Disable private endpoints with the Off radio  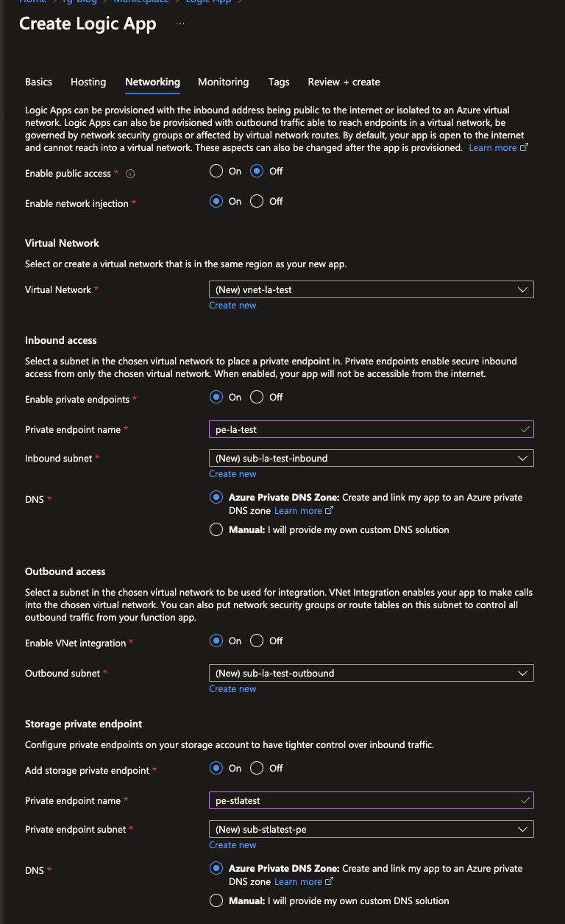click(x=257, y=397)
